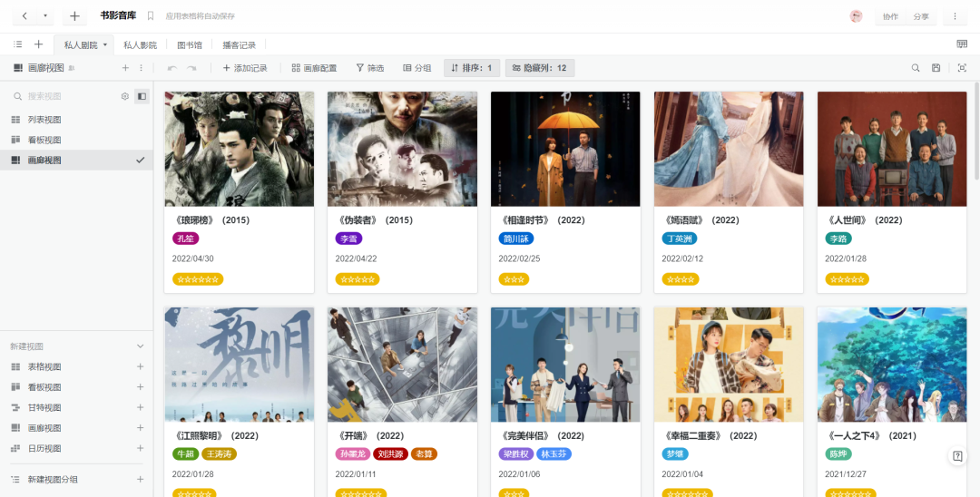Image resolution: width=980 pixels, height=497 pixels.
Task: Click the date 2022/04/30
Action: click(193, 258)
